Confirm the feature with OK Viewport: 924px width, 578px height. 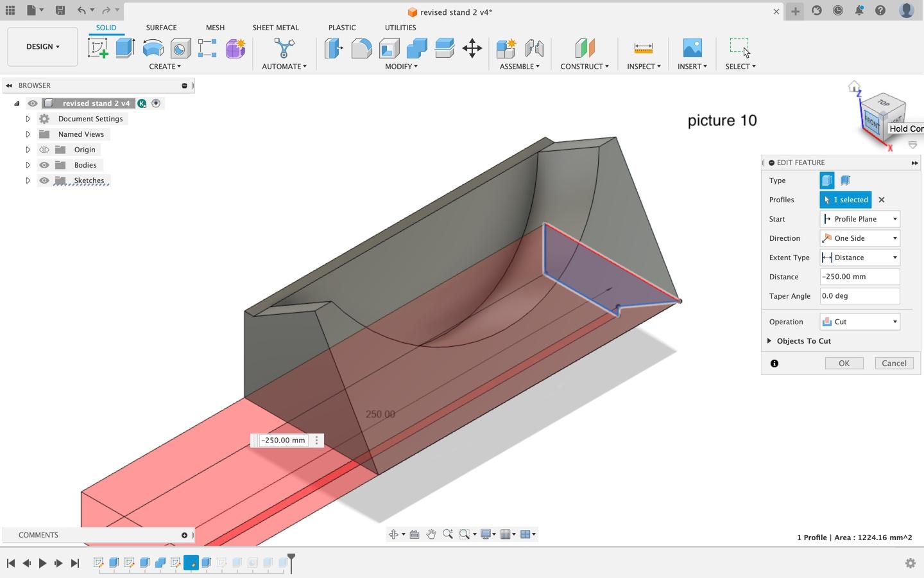[x=844, y=363]
